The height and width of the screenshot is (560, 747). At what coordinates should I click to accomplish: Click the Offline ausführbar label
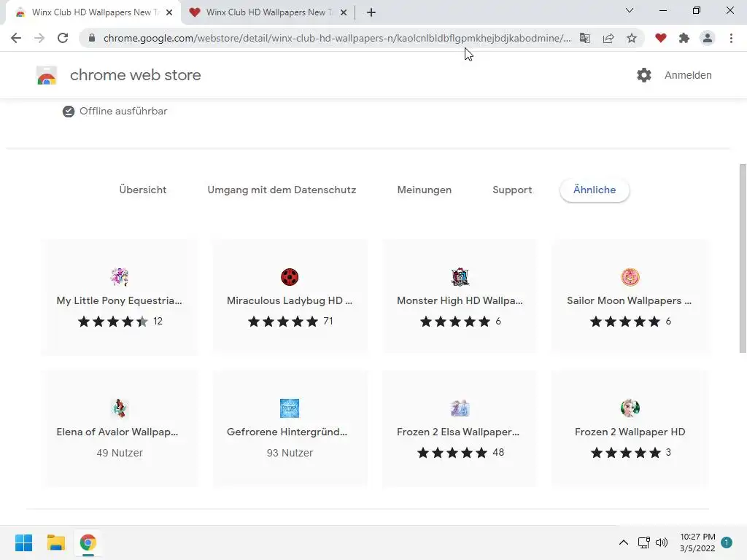(x=123, y=111)
